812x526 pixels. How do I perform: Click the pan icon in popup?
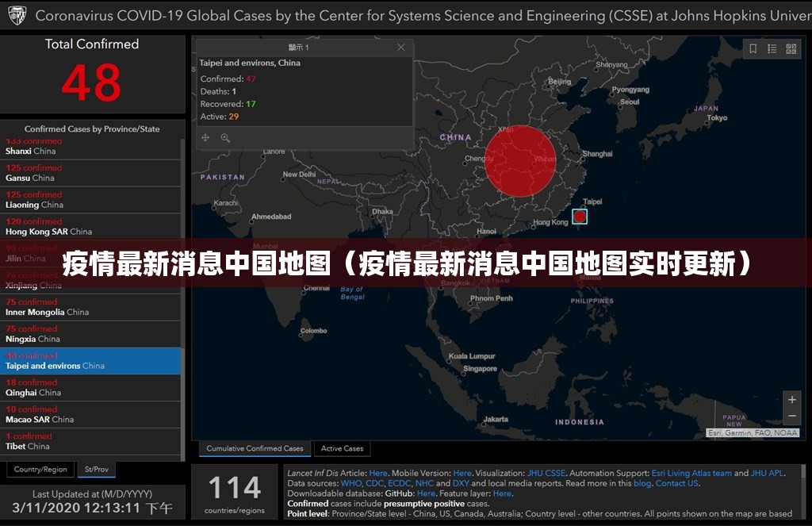[x=205, y=138]
